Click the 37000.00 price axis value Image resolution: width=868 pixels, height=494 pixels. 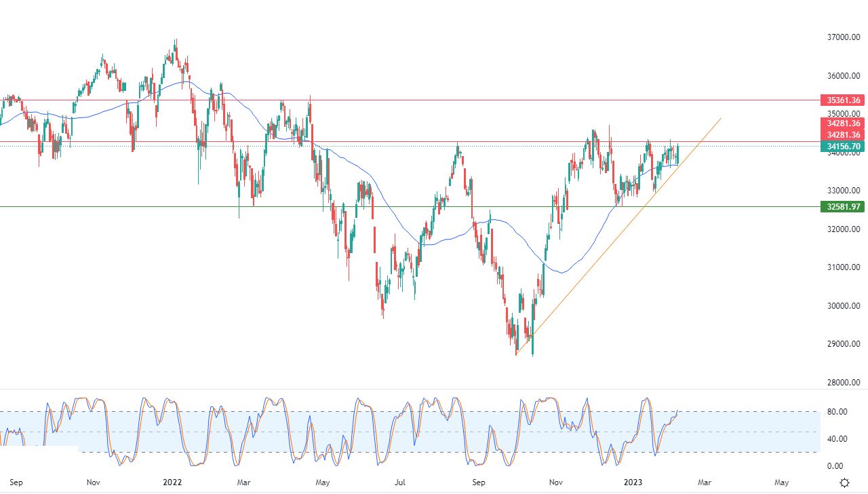tap(844, 37)
